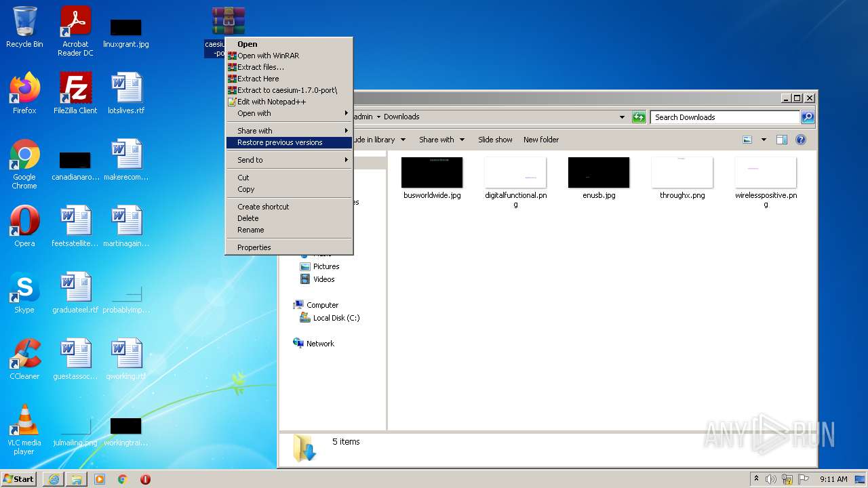Choose Extract to caesium-1.7.0-port\
868x488 pixels.
pyautogui.click(x=290, y=90)
